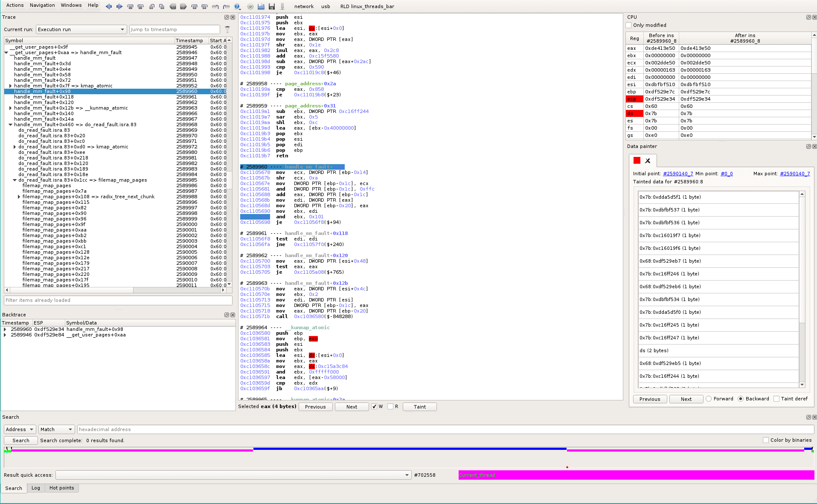Open the Navigation menu
Screen dimensions: 817x504
(x=42, y=5)
